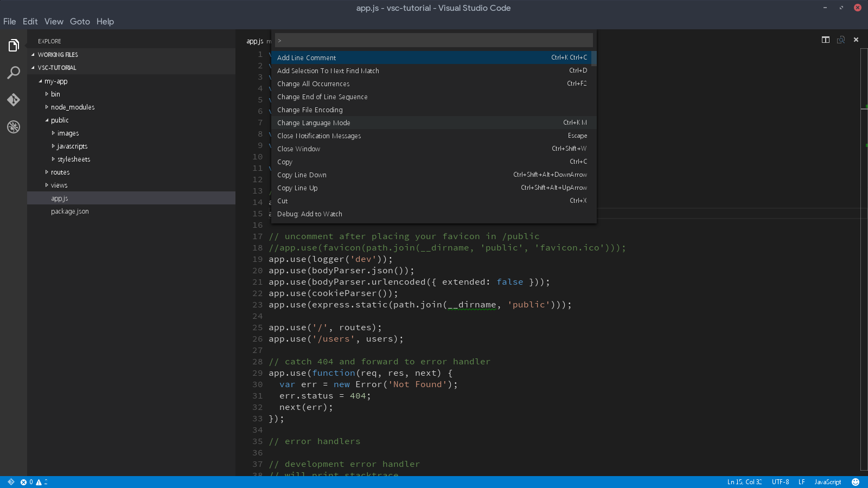Choose Change File Encoding command
Screen dimensions: 868x488
click(x=431, y=110)
